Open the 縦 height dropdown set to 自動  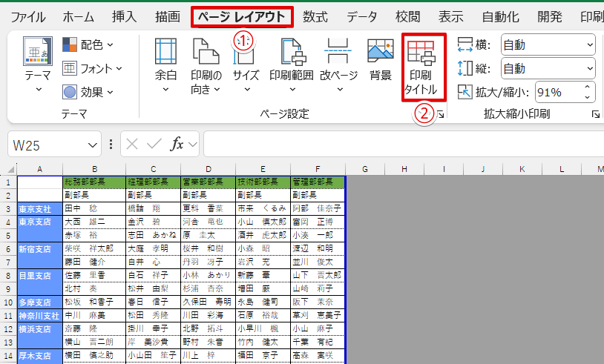point(548,69)
